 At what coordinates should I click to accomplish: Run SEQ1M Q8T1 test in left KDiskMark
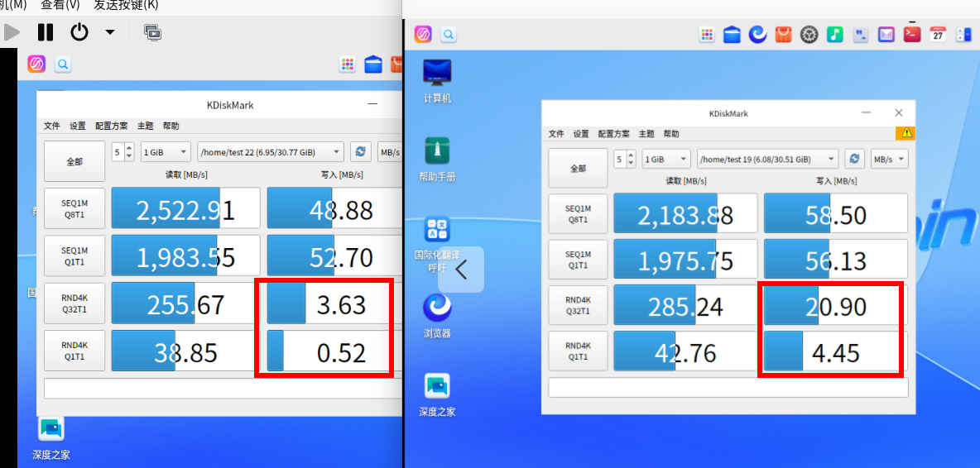coord(74,208)
